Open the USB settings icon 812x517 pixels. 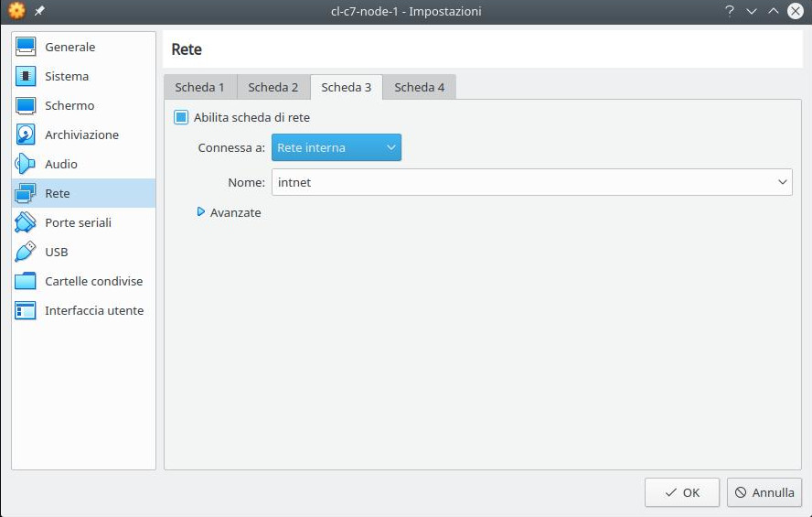tap(26, 252)
